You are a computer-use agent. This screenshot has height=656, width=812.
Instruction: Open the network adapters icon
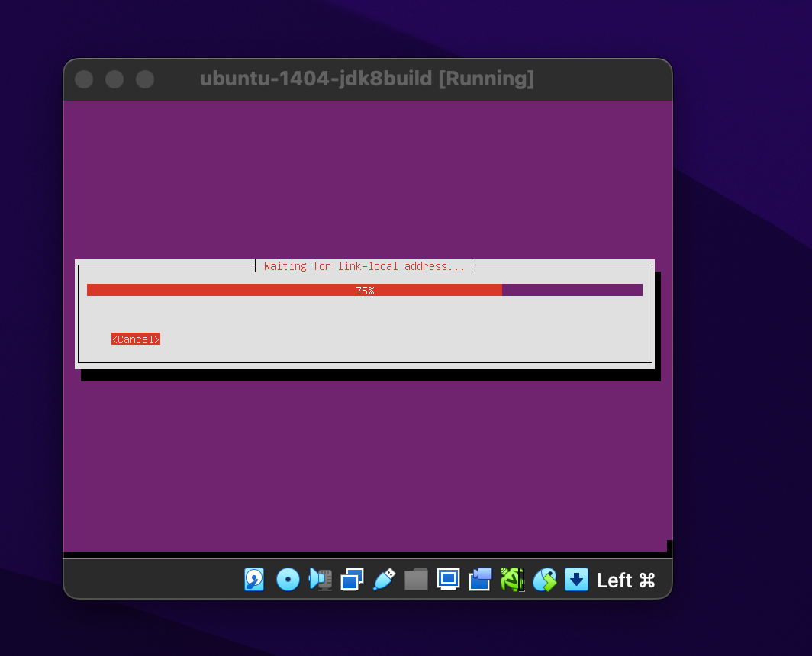pos(352,580)
